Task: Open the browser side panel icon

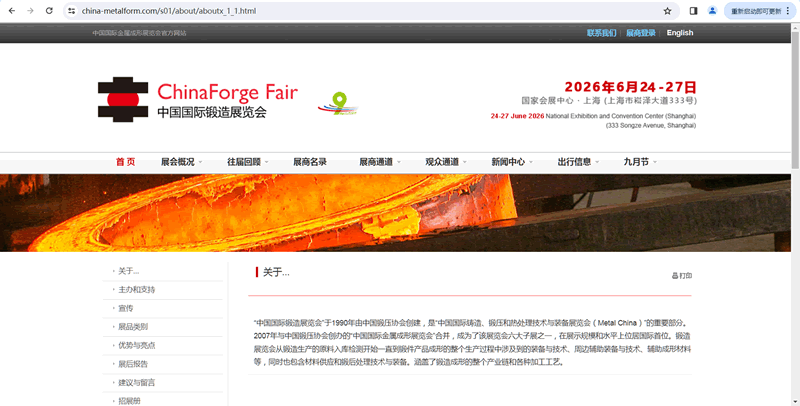Action: (x=693, y=11)
